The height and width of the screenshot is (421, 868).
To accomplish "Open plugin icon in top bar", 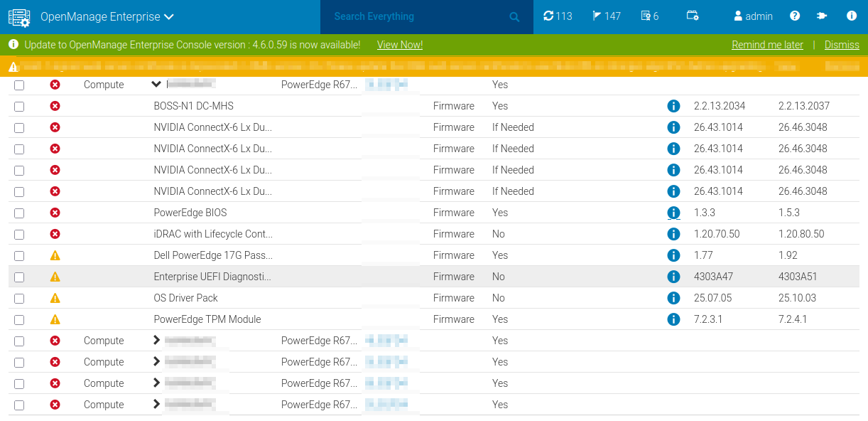I will tap(823, 16).
